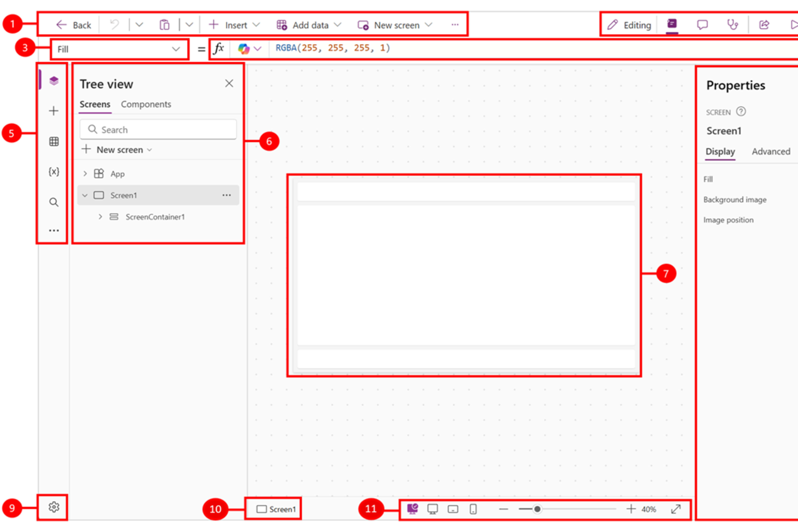
Task: Open the undo history dropdown arrow
Action: [x=139, y=25]
